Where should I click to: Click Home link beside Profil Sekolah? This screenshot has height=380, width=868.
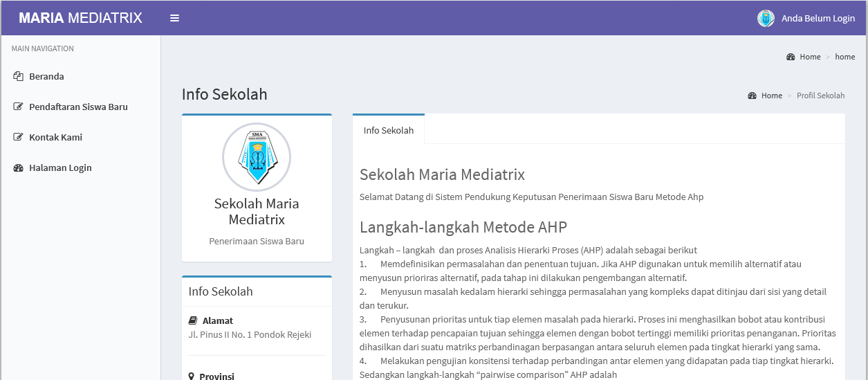pos(771,96)
